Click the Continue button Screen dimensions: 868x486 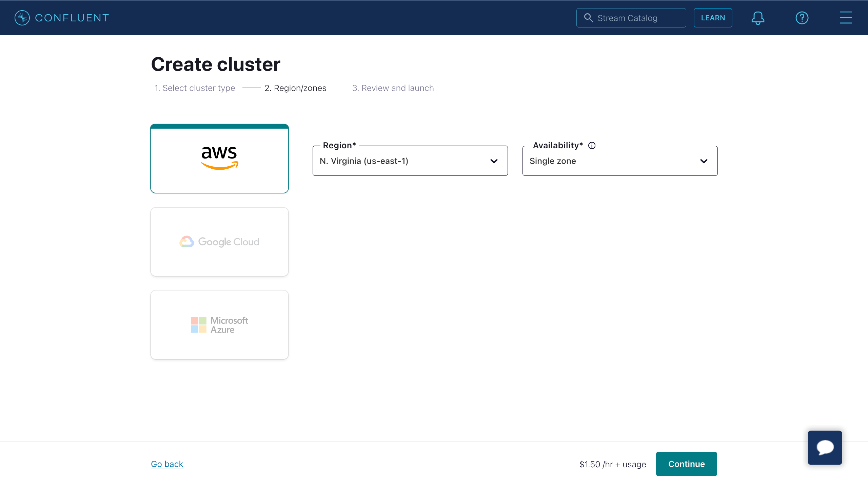(686, 464)
